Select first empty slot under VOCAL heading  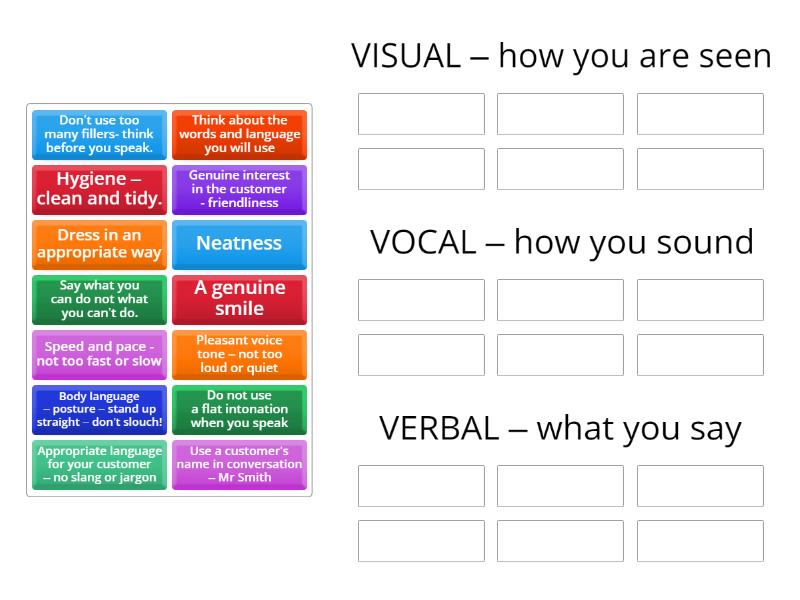click(421, 300)
